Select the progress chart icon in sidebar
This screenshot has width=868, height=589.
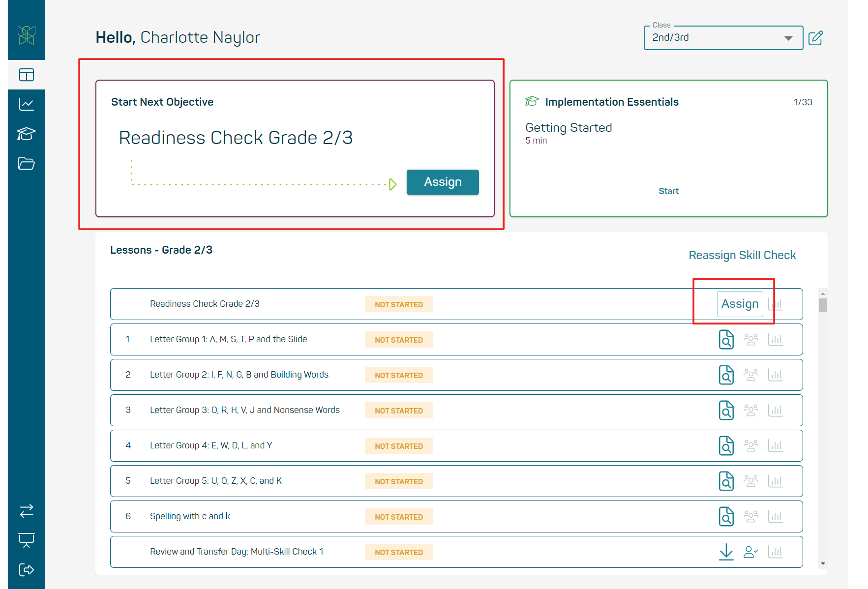pos(26,104)
